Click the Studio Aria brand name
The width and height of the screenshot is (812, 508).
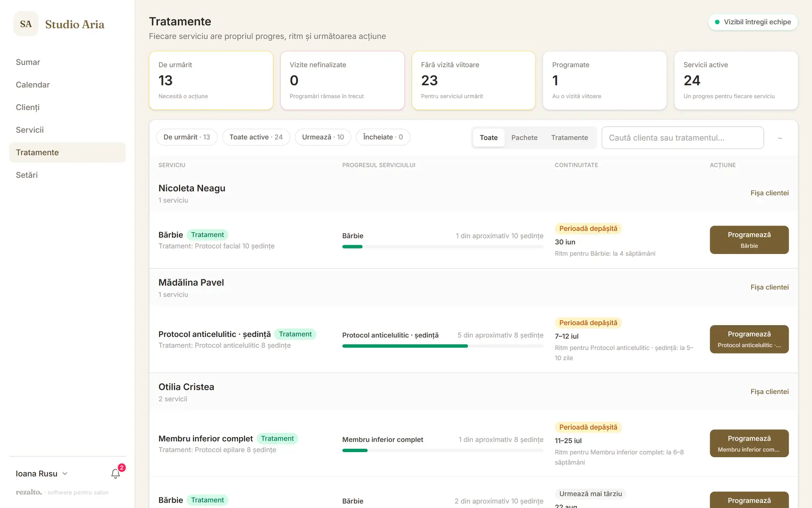(75, 24)
